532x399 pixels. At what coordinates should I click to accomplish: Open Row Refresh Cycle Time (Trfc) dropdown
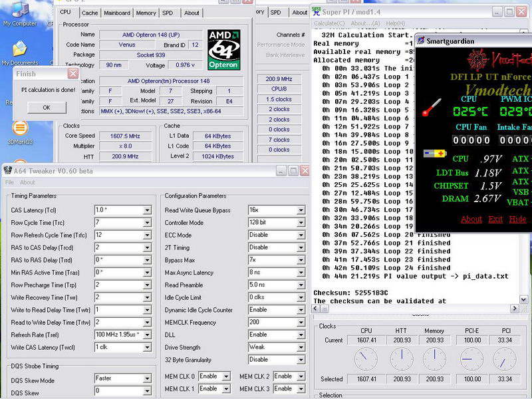pyautogui.click(x=147, y=235)
